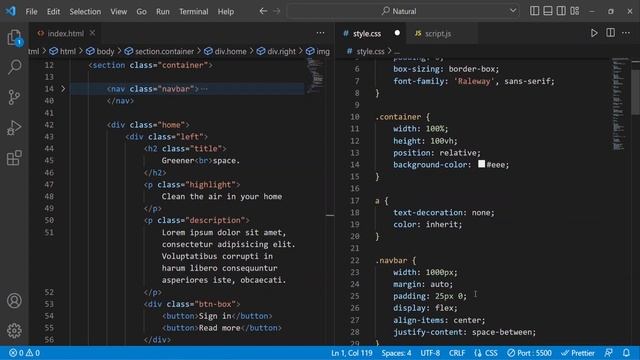
Task: Click the feedback icon beside Prettier
Action: (x=609, y=353)
